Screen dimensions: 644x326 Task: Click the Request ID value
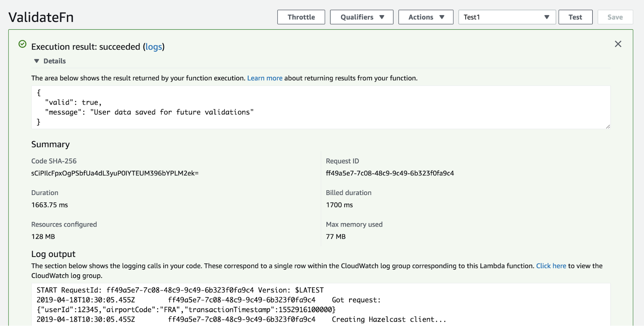[x=390, y=173]
